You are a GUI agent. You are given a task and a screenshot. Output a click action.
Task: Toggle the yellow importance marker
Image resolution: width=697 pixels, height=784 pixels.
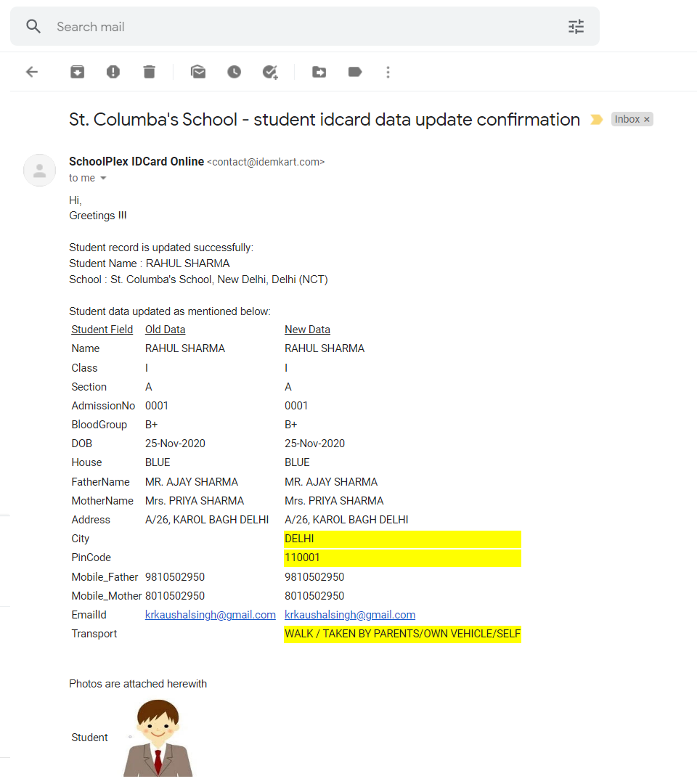coord(597,120)
